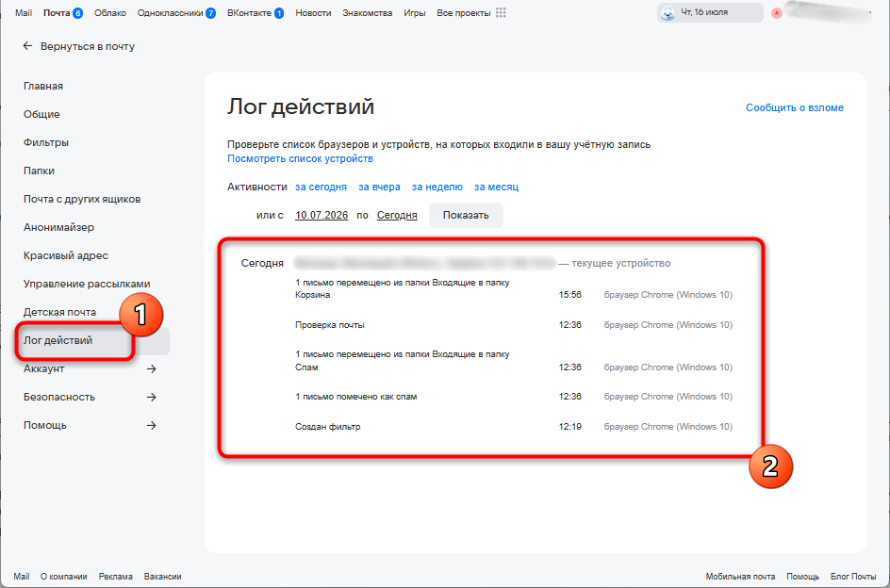Open the Безопасность sidebar item

pyautogui.click(x=59, y=398)
